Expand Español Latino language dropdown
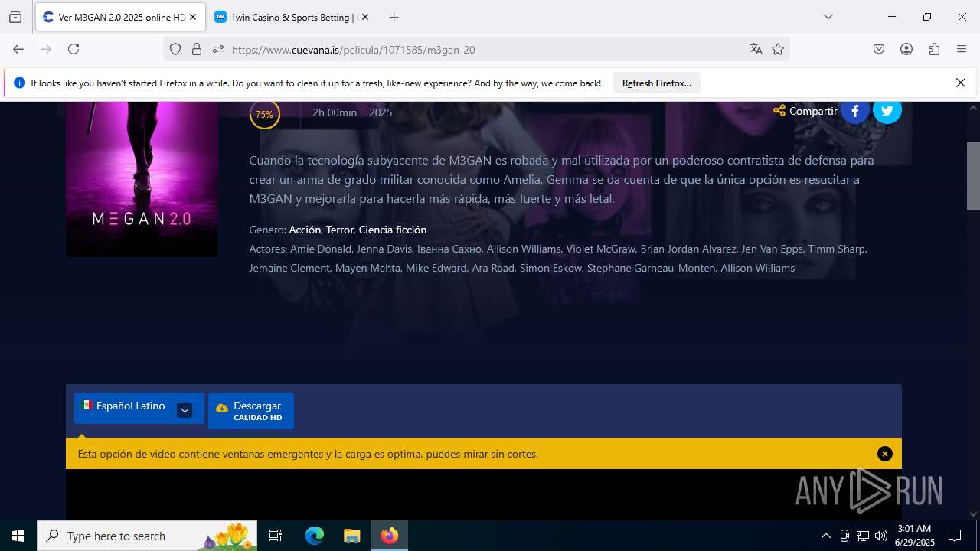This screenshot has height=551, width=980. point(185,410)
